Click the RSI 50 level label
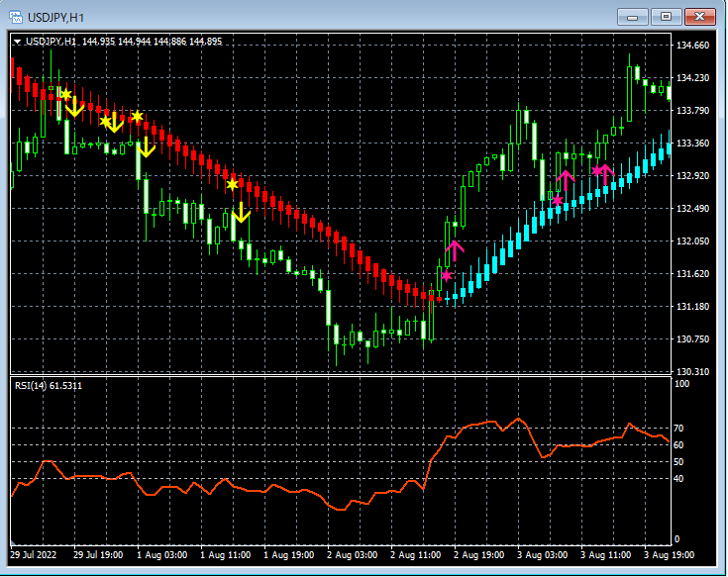This screenshot has height=577, width=728. pos(678,461)
